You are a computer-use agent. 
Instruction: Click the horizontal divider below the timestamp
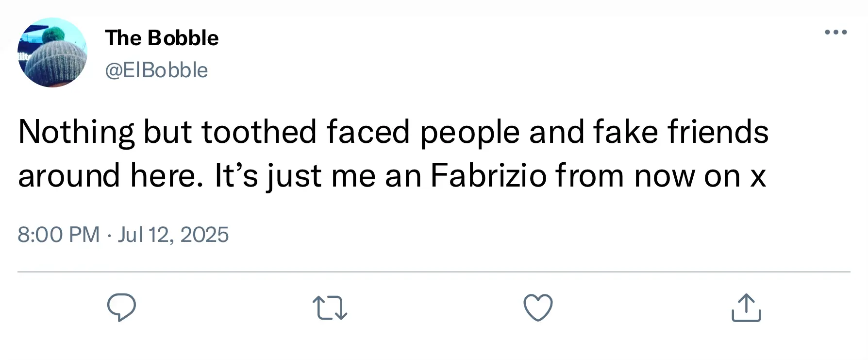434,272
